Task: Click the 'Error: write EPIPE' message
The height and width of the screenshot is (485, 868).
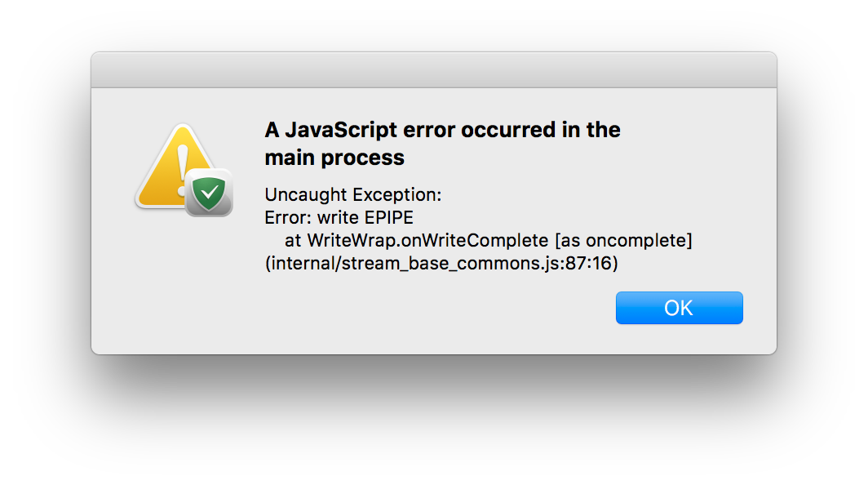Action: click(x=338, y=217)
